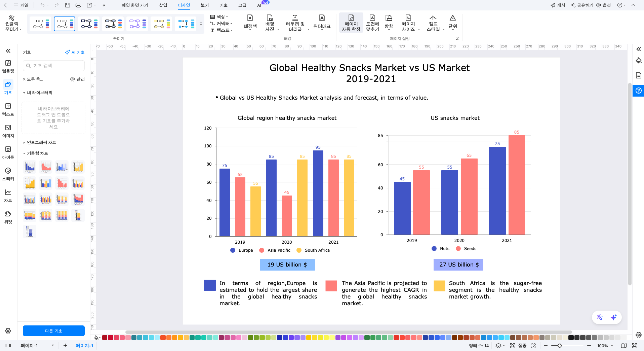The width and height of the screenshot is (644, 351).
Task: Click the 워터마크 watermark tool
Action: pyautogui.click(x=322, y=22)
